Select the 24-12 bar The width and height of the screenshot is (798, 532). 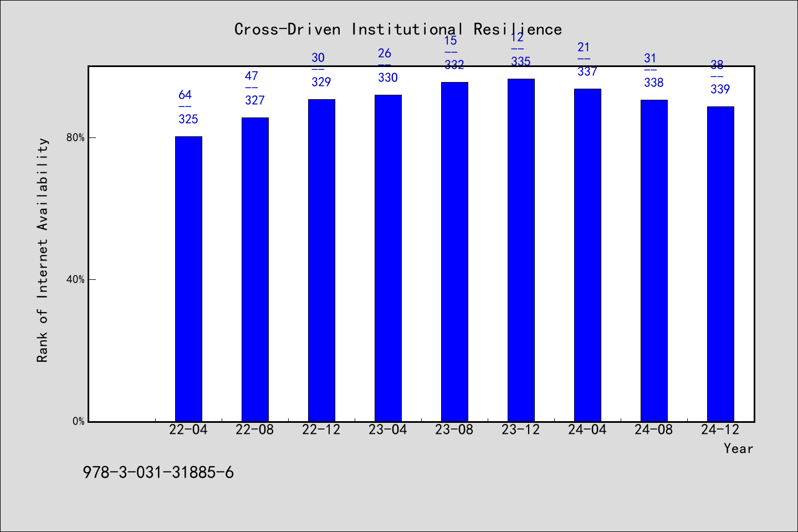(x=720, y=264)
